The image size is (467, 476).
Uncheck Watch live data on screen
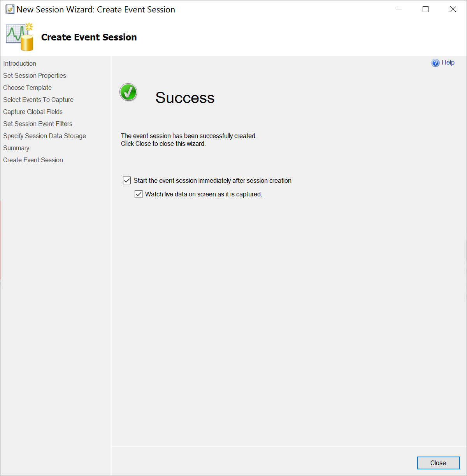pos(139,194)
